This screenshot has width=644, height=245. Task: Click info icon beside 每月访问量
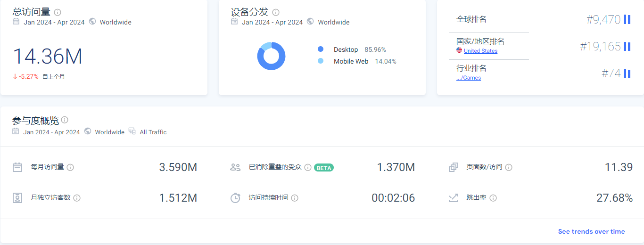70,167
